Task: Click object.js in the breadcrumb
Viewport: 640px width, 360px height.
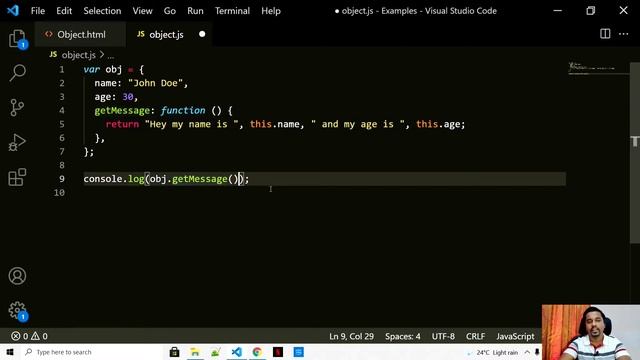Action: tap(78, 55)
